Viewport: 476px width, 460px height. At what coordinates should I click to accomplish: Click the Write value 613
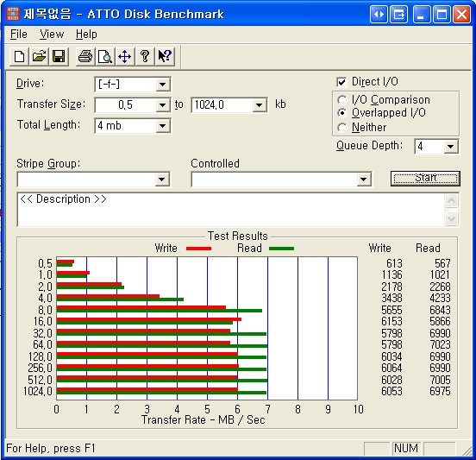tap(394, 263)
